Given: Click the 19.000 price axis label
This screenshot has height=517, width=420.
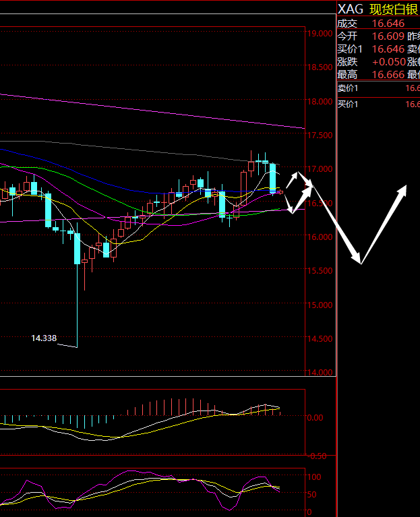Looking at the screenshot, I should point(320,33).
